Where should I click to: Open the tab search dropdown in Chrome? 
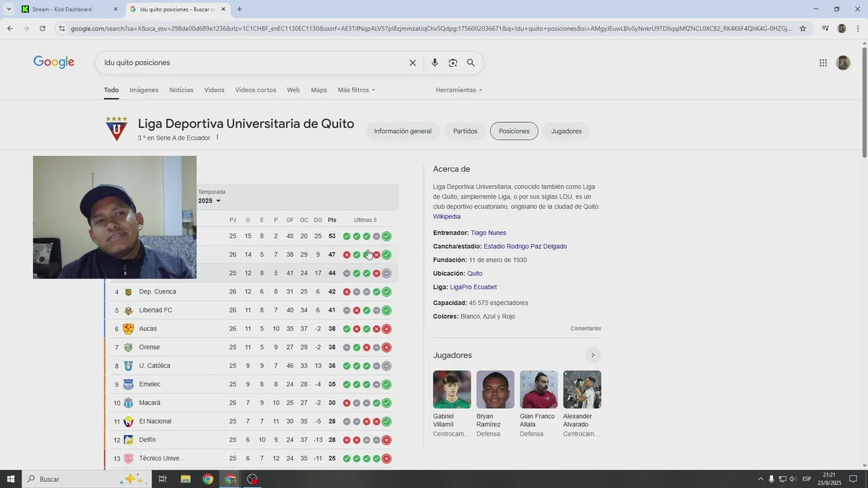[9, 9]
